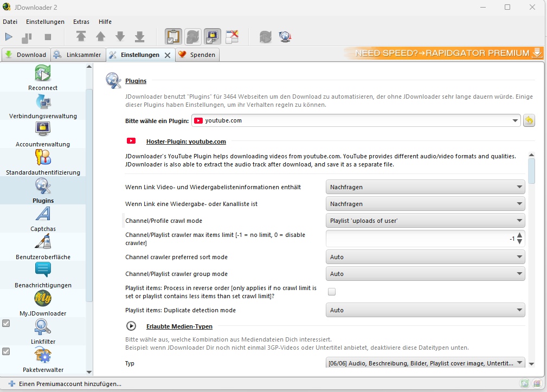
Task: Switch to the Linksammler tab
Action: pyautogui.click(x=79, y=55)
